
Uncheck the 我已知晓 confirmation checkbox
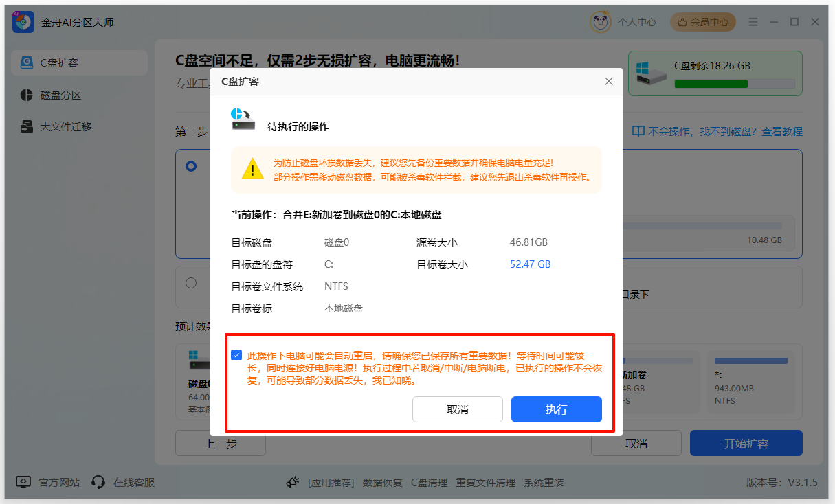click(x=237, y=355)
